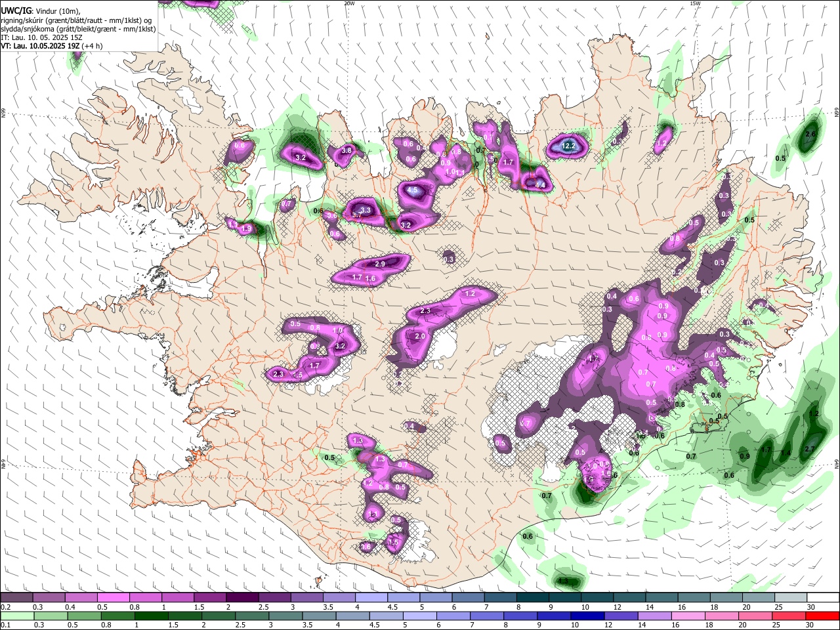This screenshot has width=840, height=630.
Task: Click the 15W longitude label
Action: pos(695,3)
